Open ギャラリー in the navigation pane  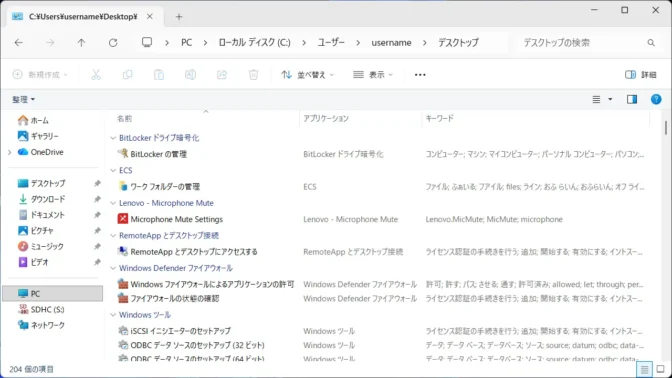[x=38, y=136]
